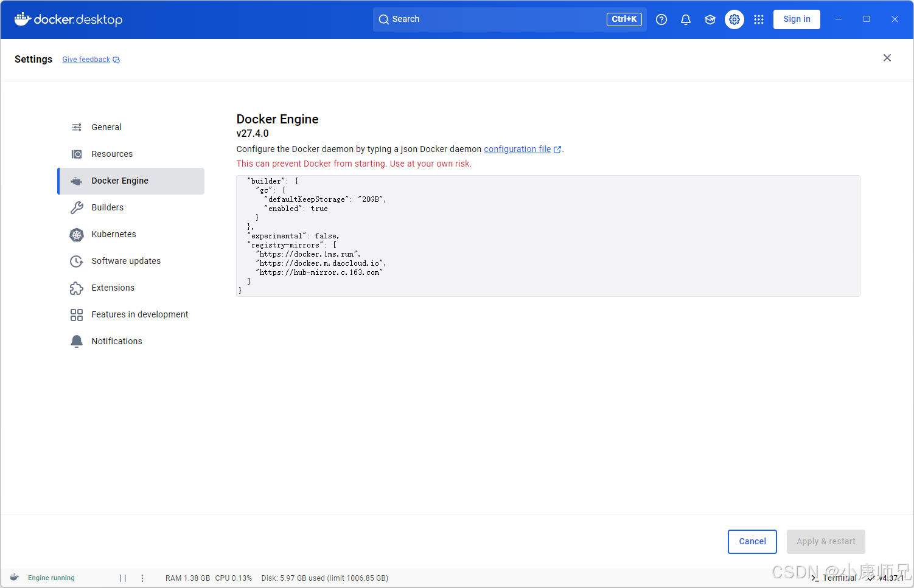Viewport: 914px width, 588px height.
Task: Click the Builders wrench icon
Action: point(77,207)
